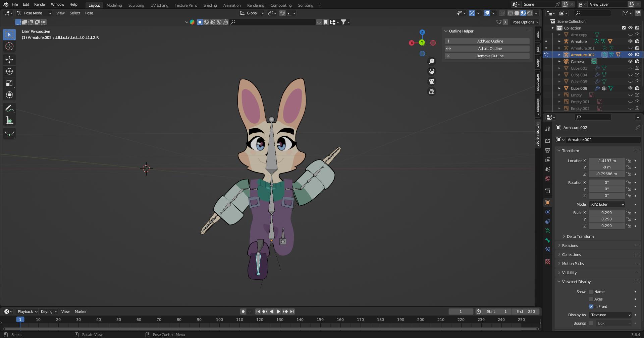This screenshot has width=644, height=338.
Task: Switch to the Sculpting workspace tab
Action: point(136,5)
